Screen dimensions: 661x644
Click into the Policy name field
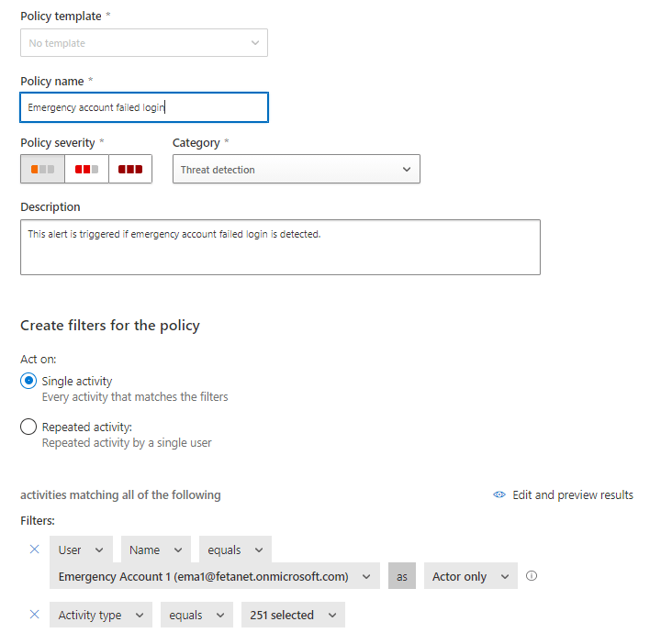[x=144, y=107]
